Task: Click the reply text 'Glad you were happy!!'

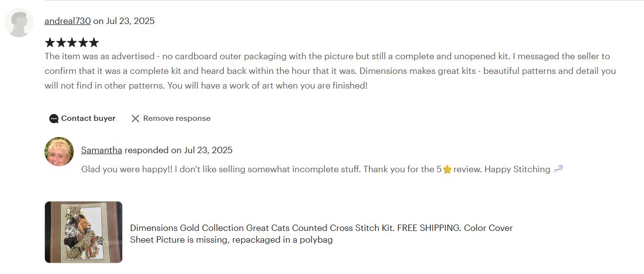Action: [127, 169]
